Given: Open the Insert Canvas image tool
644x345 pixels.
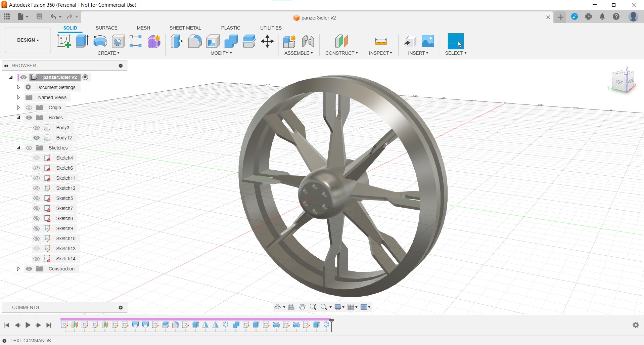Looking at the screenshot, I should tap(428, 41).
